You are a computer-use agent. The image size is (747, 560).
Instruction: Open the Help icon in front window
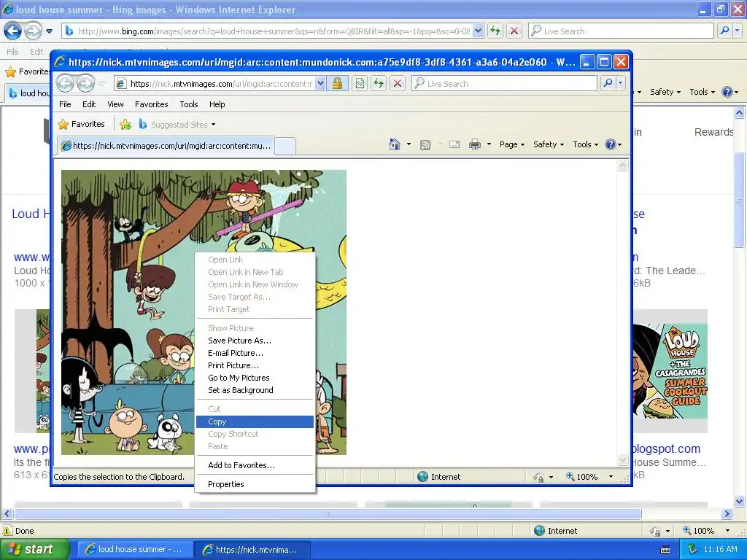click(x=611, y=144)
